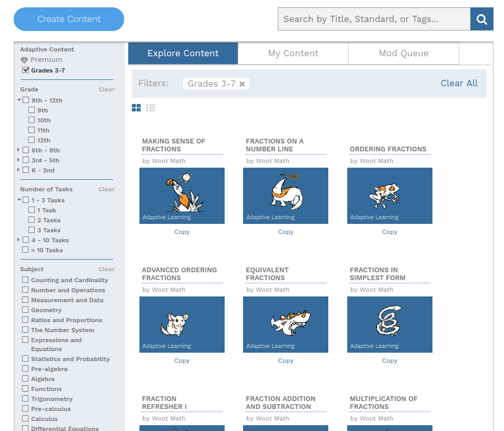
Task: Check the 2 Tasks checkbox
Action: (32, 220)
